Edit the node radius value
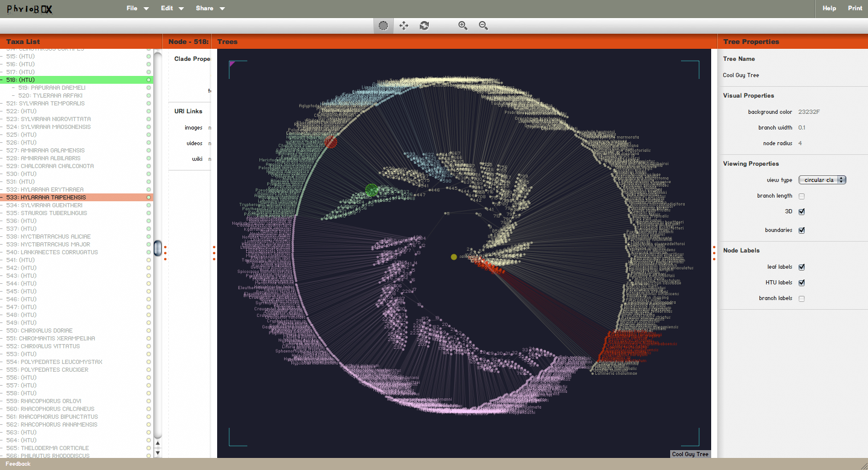The width and height of the screenshot is (868, 470). (x=800, y=143)
